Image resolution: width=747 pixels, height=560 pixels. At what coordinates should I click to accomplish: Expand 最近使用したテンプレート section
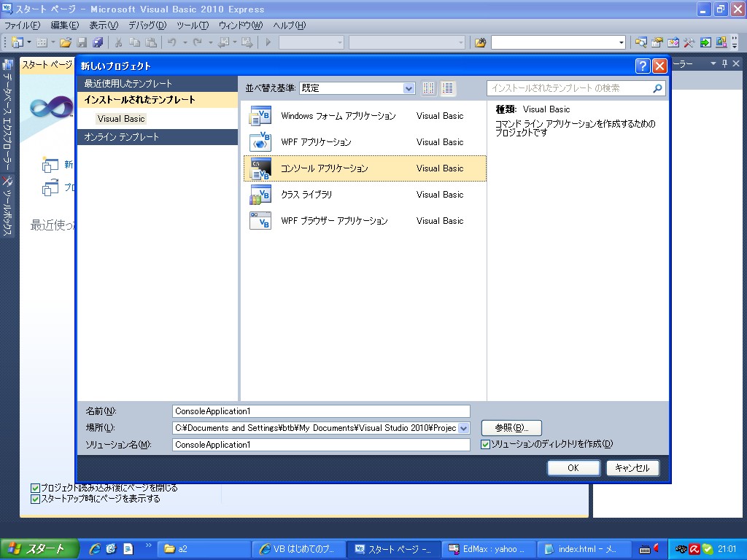[x=158, y=83]
